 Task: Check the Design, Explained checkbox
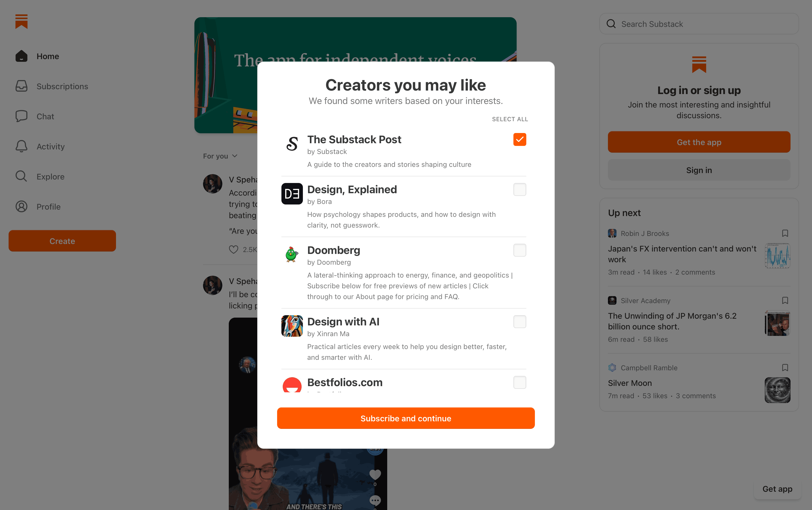pos(519,189)
